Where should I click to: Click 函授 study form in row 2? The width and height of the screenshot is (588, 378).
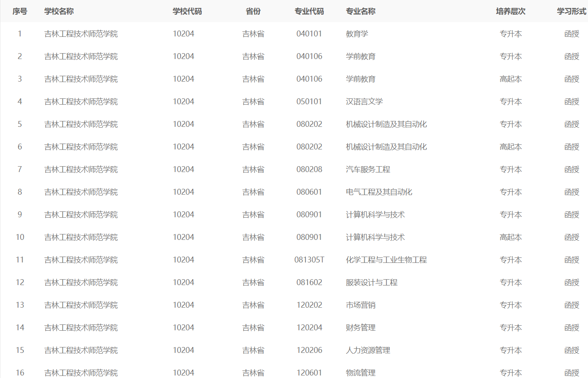572,57
